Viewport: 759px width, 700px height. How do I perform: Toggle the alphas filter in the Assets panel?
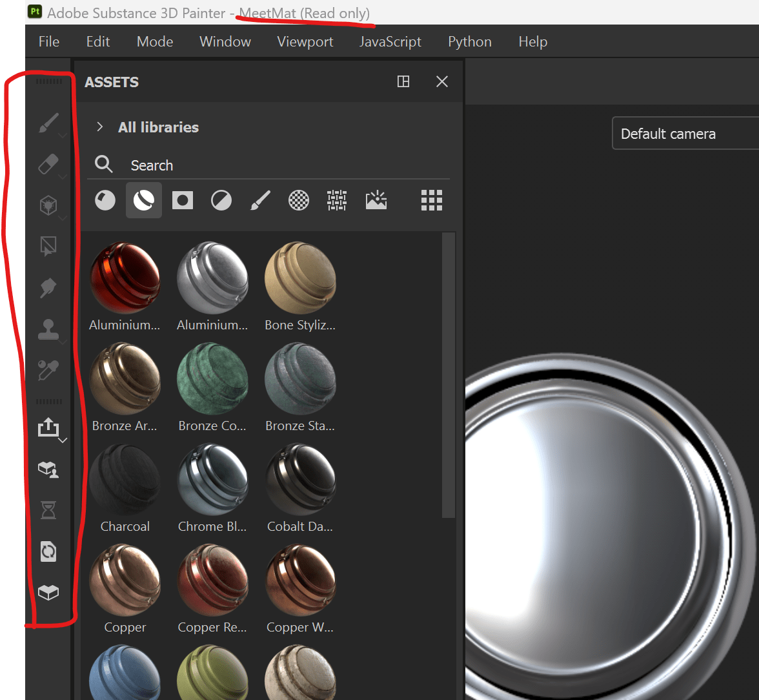tap(298, 200)
